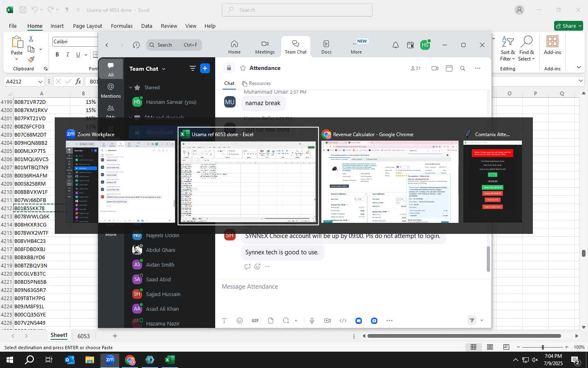The image size is (588, 368).
Task: Switch to Zoom Workplace window thumbnail
Action: (x=120, y=176)
